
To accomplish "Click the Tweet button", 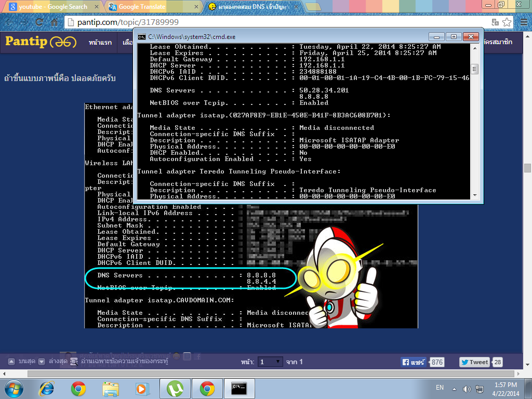I will tap(475, 362).
